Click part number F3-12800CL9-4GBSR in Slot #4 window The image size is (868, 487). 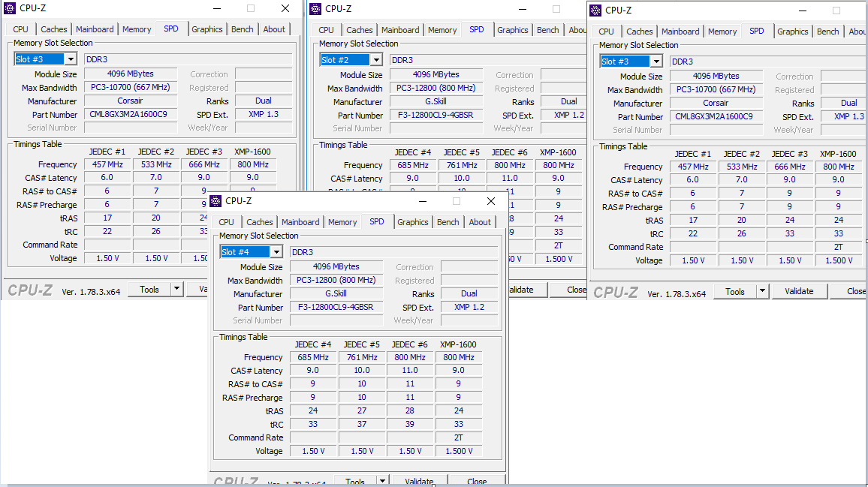pyautogui.click(x=336, y=307)
